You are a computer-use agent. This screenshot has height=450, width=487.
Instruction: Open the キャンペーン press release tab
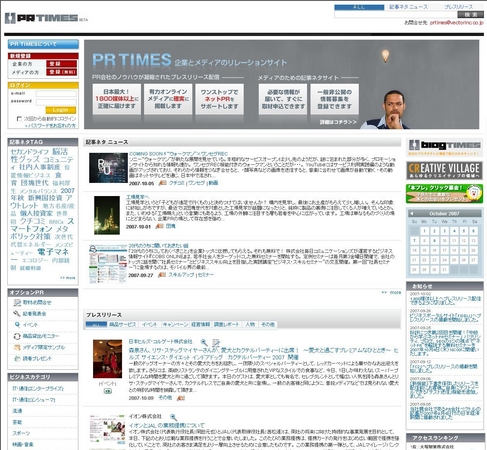175,324
